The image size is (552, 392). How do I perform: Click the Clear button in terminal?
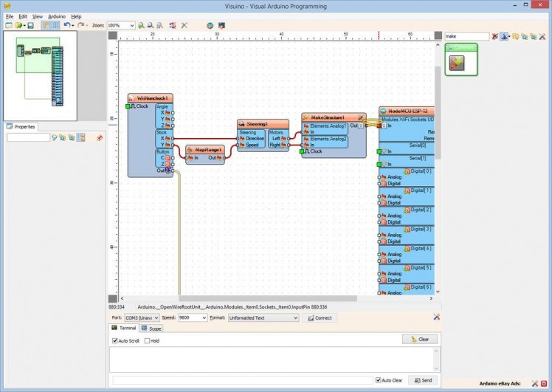click(x=420, y=340)
